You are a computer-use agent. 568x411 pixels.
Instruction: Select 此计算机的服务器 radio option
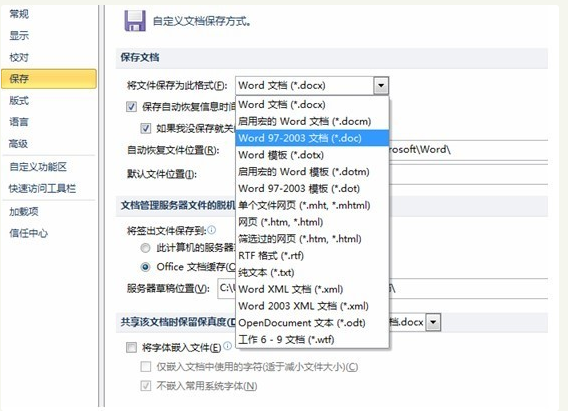pos(145,248)
